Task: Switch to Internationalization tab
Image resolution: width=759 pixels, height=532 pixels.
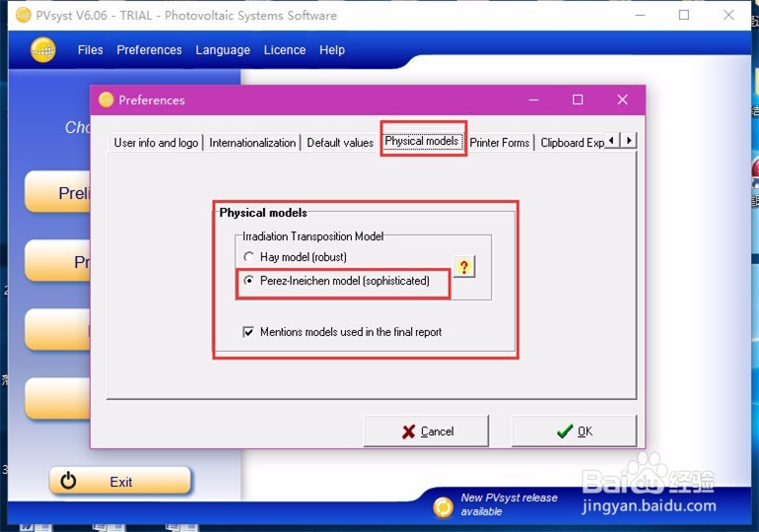Action: pyautogui.click(x=252, y=143)
